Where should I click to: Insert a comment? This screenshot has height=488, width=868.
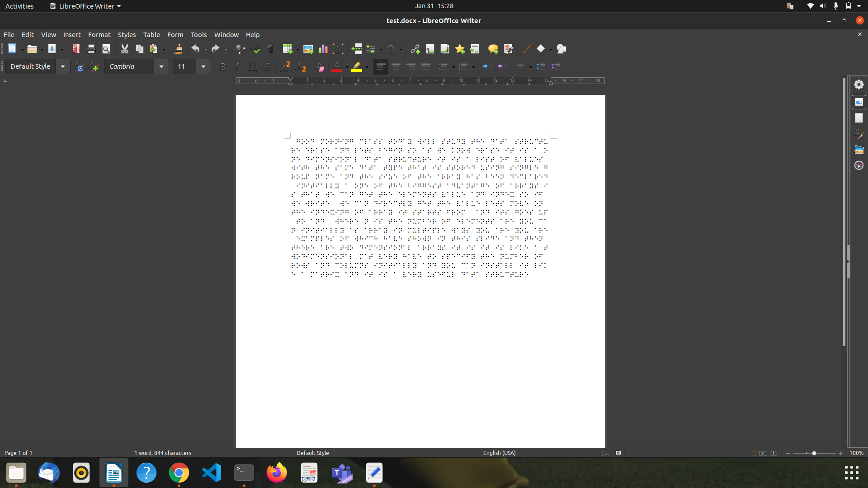click(x=493, y=49)
